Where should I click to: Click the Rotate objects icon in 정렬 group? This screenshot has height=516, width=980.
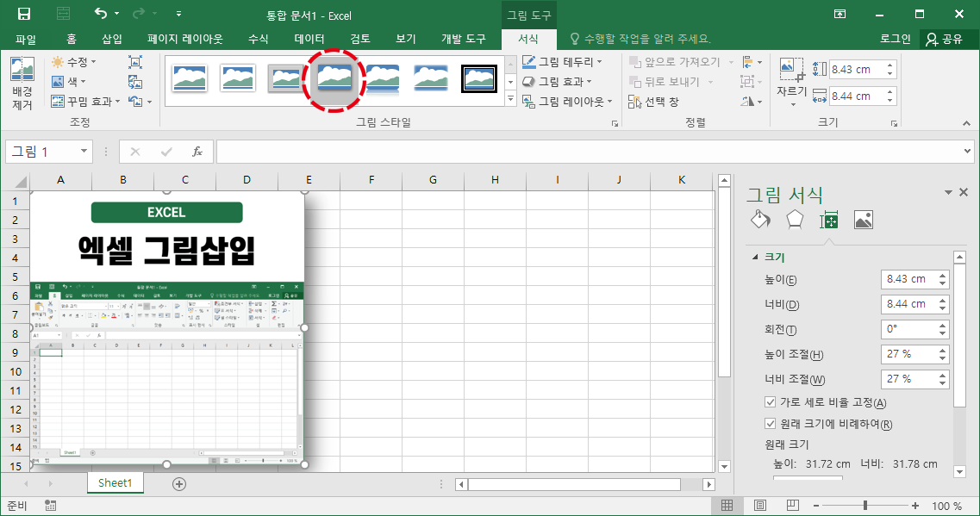748,101
